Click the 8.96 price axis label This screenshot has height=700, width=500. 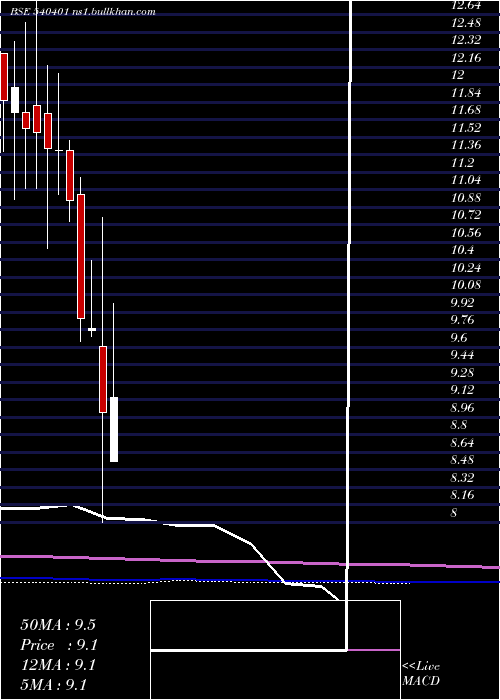[462, 408]
